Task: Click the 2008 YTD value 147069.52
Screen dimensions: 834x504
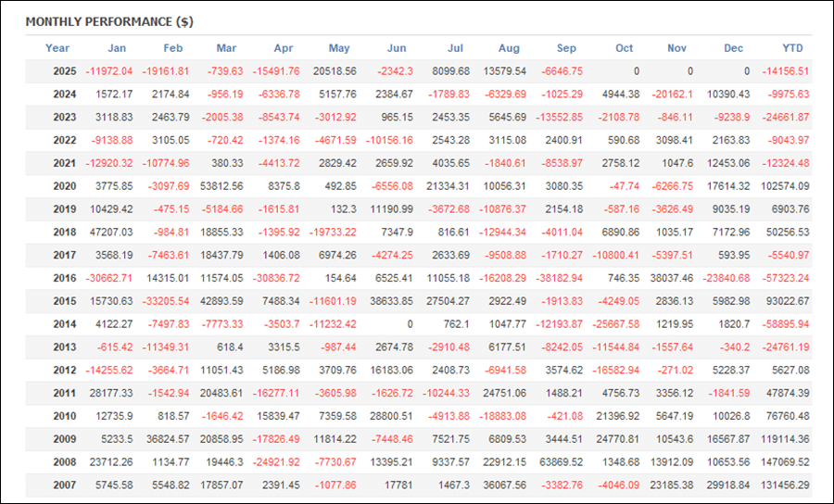Action: click(x=784, y=461)
